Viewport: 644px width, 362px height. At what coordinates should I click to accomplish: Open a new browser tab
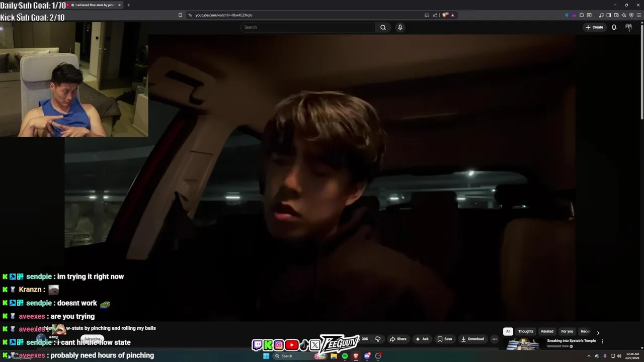coord(128,5)
